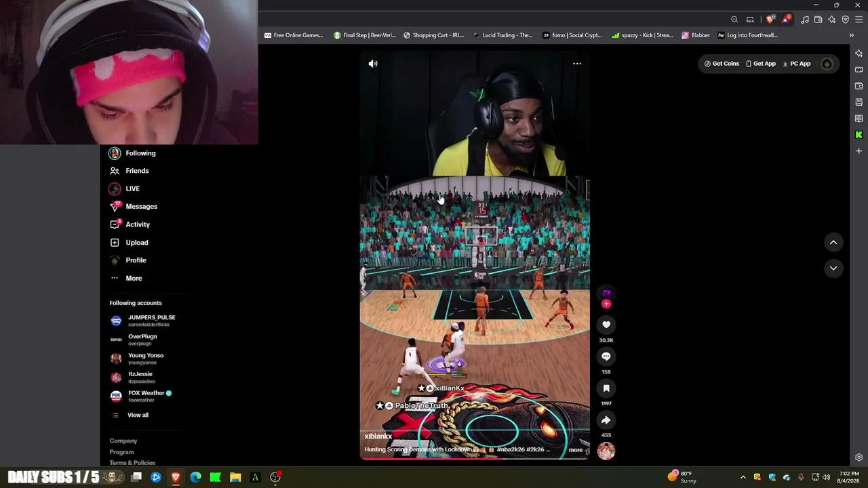
Task: Open the browser hamburger main menu
Action: pyautogui.click(x=859, y=20)
